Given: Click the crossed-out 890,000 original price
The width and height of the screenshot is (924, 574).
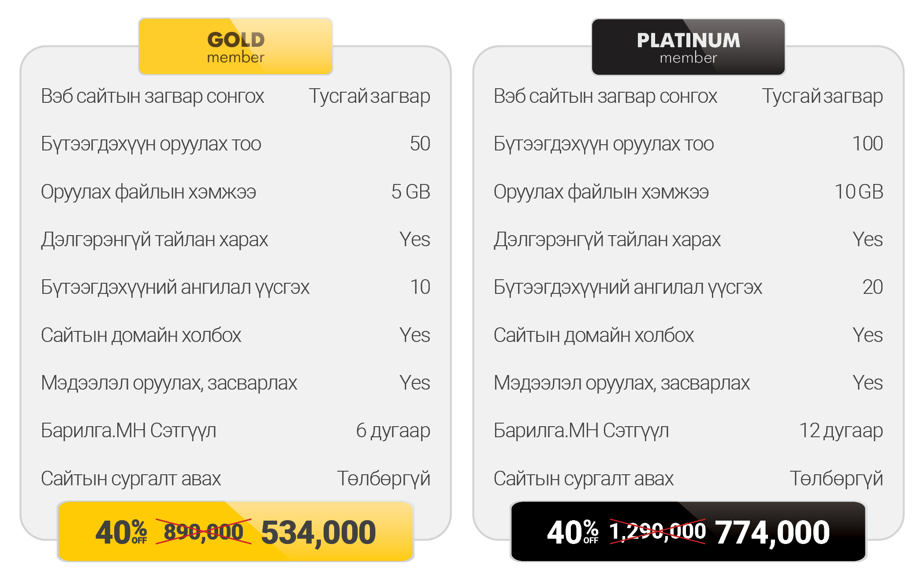Looking at the screenshot, I should (x=203, y=532).
